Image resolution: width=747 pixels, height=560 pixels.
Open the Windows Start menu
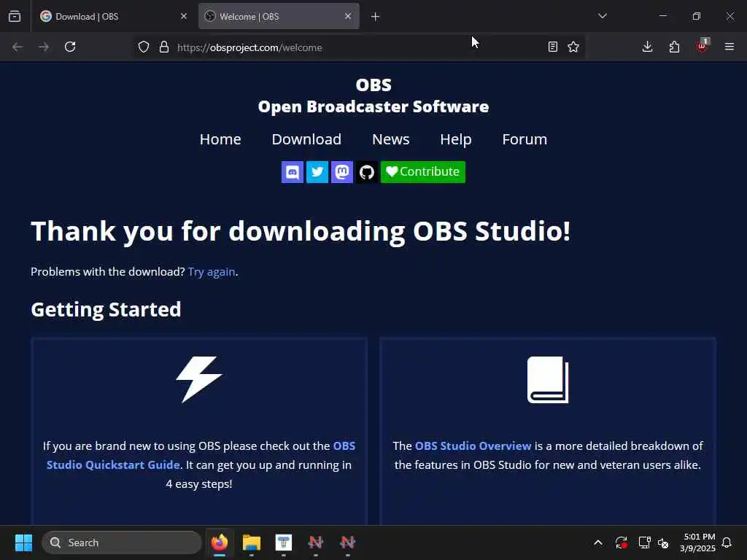coord(24,542)
